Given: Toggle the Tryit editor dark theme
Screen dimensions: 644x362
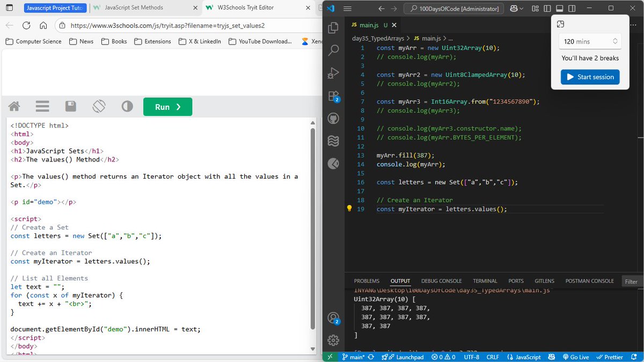Looking at the screenshot, I should click(x=127, y=107).
